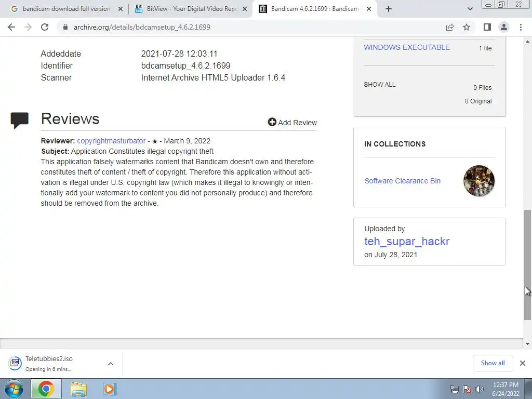Open the tab search dropdown

470,9
